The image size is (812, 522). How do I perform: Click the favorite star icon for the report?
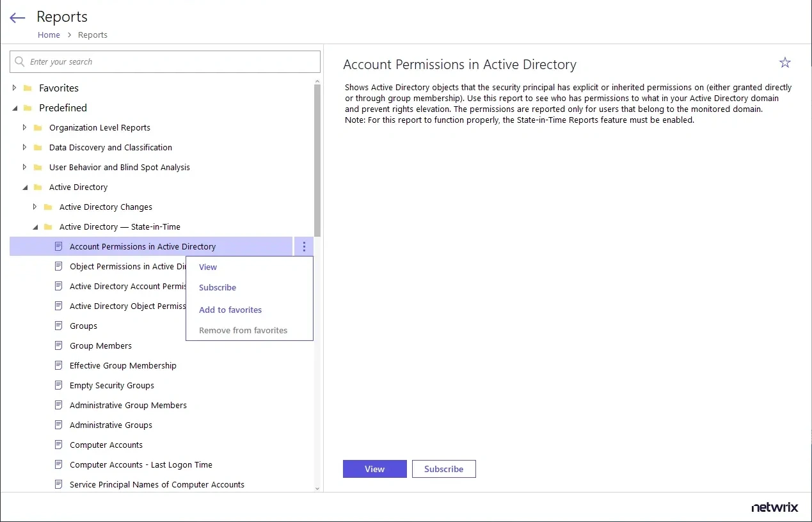(784, 63)
